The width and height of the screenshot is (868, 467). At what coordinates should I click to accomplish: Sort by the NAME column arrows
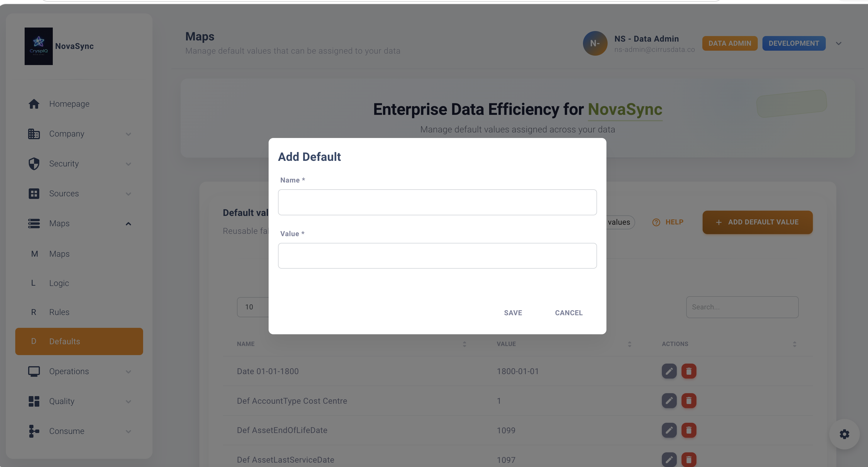(x=464, y=344)
